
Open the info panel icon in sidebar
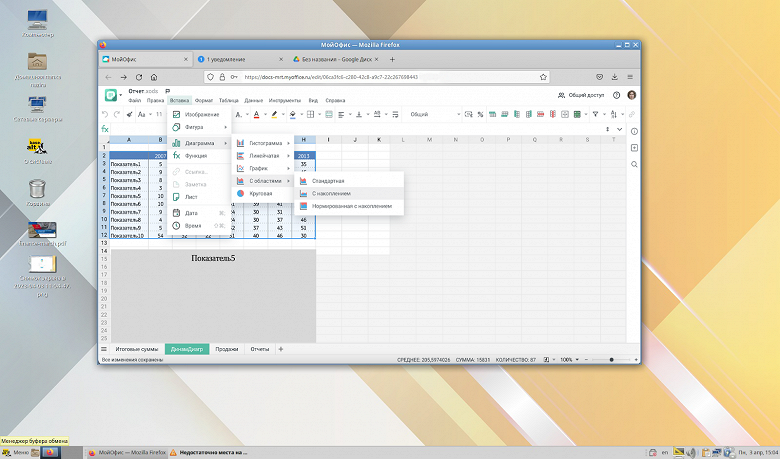(632, 131)
